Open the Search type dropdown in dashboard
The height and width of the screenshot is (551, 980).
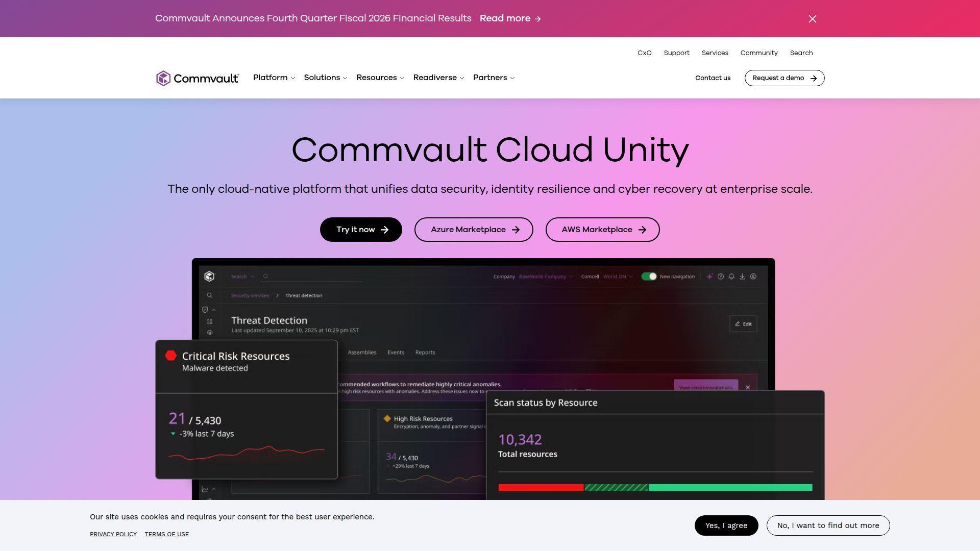[242, 277]
